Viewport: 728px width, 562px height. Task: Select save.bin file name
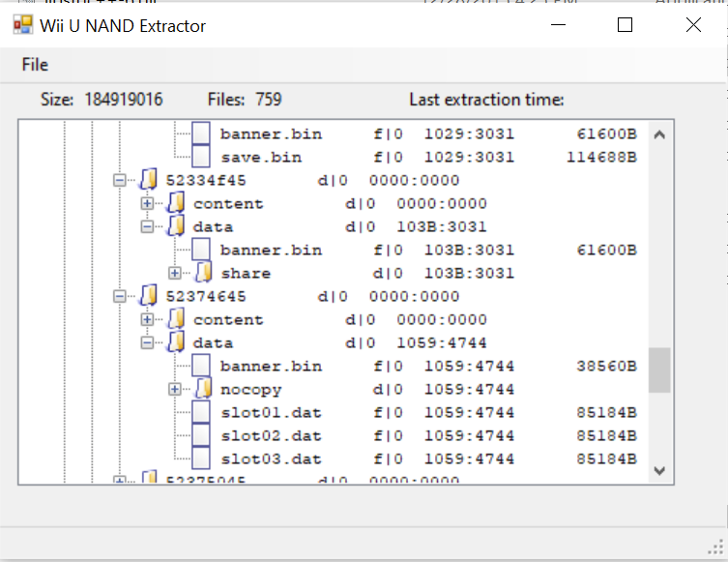[261, 158]
